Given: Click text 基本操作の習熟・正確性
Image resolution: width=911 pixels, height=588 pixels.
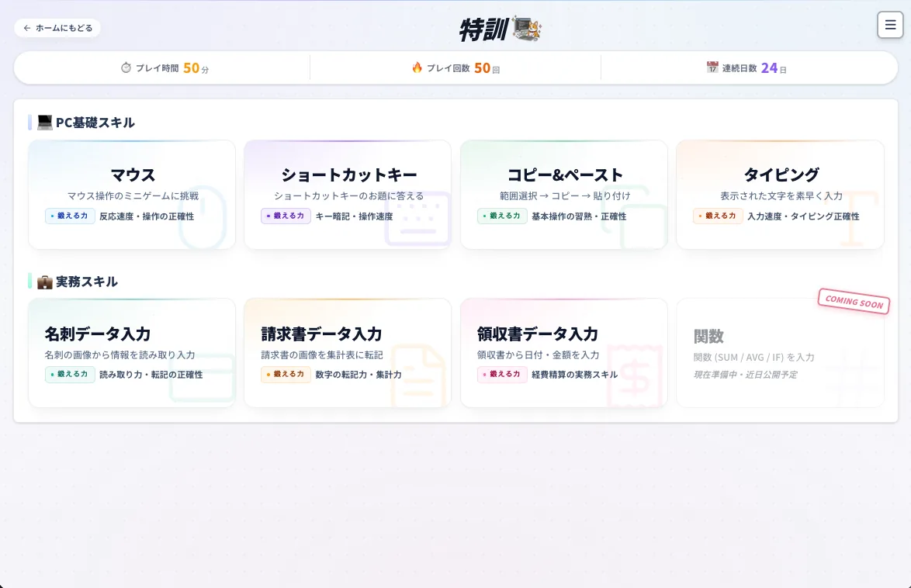Looking at the screenshot, I should tap(579, 216).
